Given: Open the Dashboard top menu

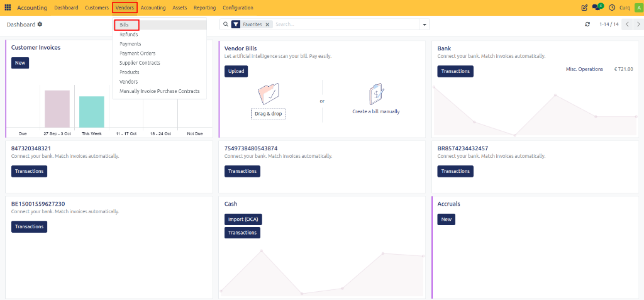Looking at the screenshot, I should 66,8.
